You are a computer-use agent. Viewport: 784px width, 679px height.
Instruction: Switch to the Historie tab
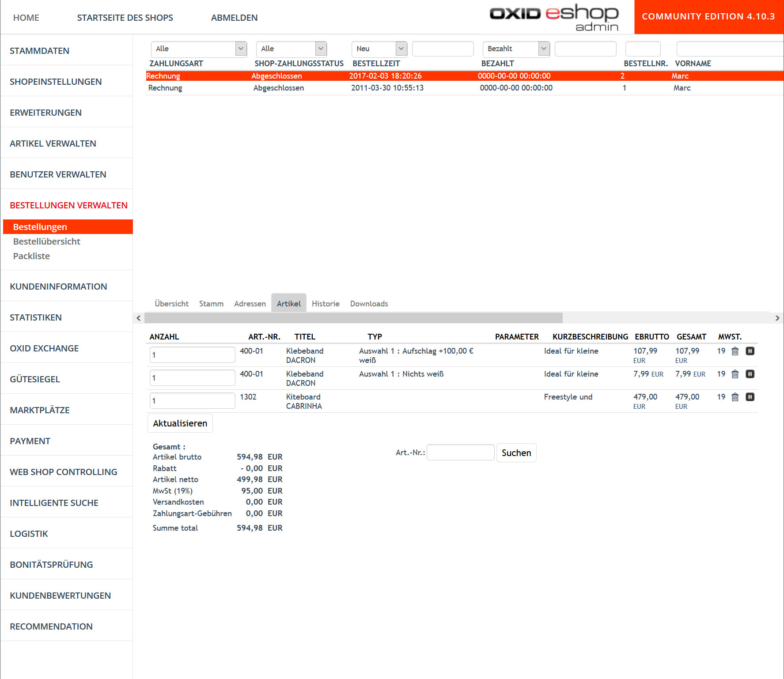coord(326,304)
